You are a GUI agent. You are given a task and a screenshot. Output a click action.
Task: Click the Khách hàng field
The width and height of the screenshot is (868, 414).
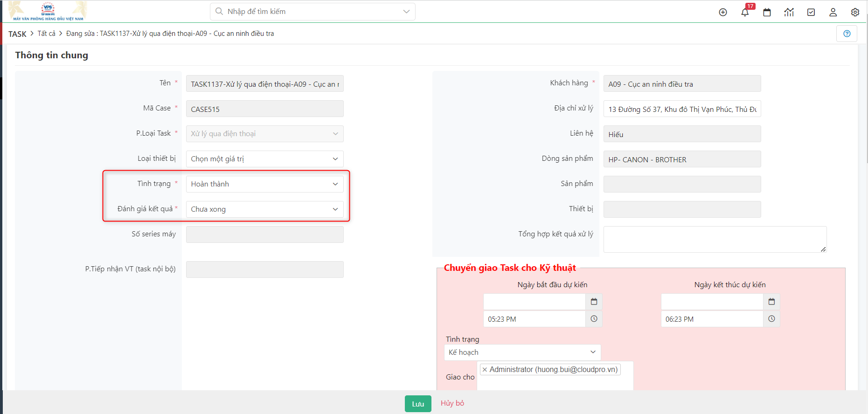tap(682, 84)
